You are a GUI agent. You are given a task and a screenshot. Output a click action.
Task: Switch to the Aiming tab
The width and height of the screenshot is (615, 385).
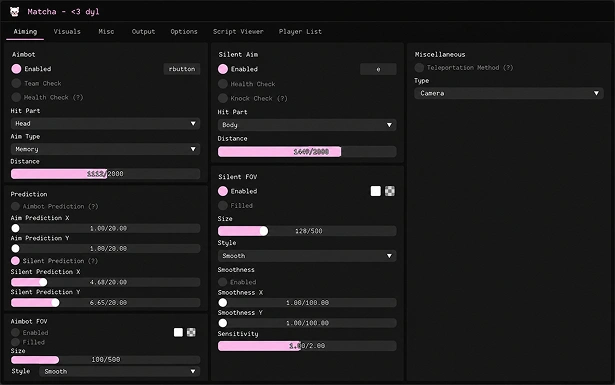tap(25, 32)
